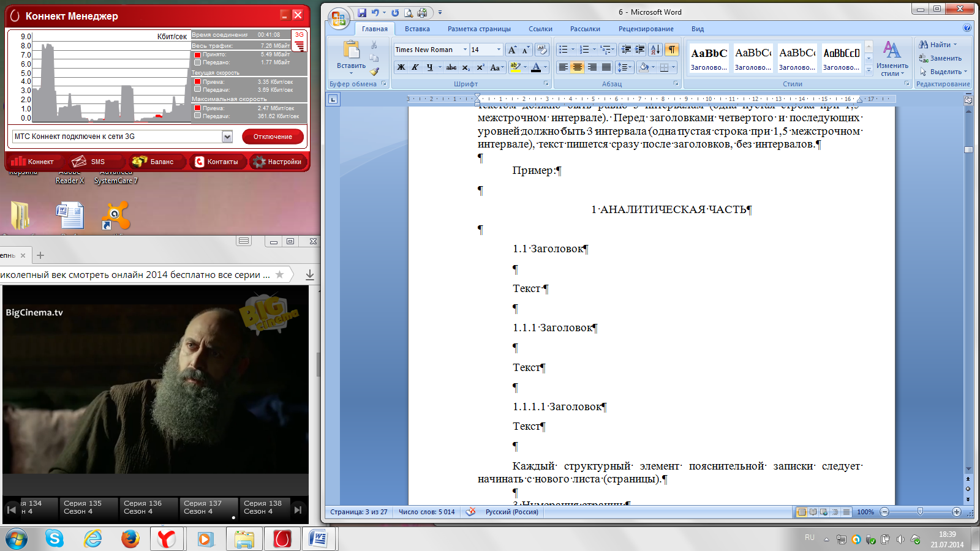The height and width of the screenshot is (551, 980).
Task: Open Firefox from the taskbar
Action: click(130, 539)
